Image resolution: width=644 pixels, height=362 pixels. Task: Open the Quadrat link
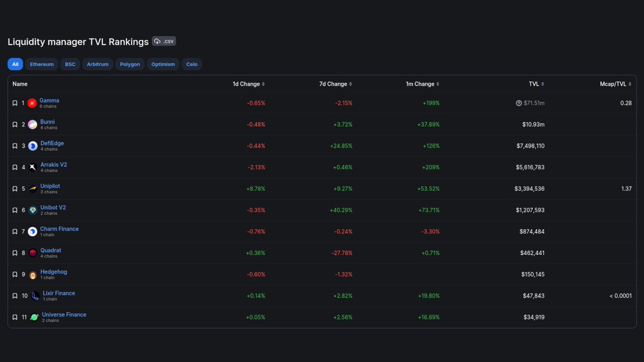(51, 250)
